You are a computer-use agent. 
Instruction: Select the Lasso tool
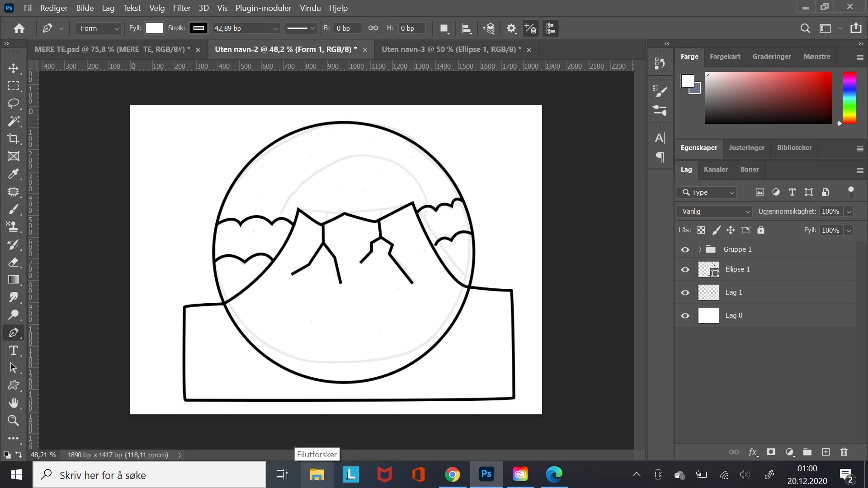[x=14, y=103]
